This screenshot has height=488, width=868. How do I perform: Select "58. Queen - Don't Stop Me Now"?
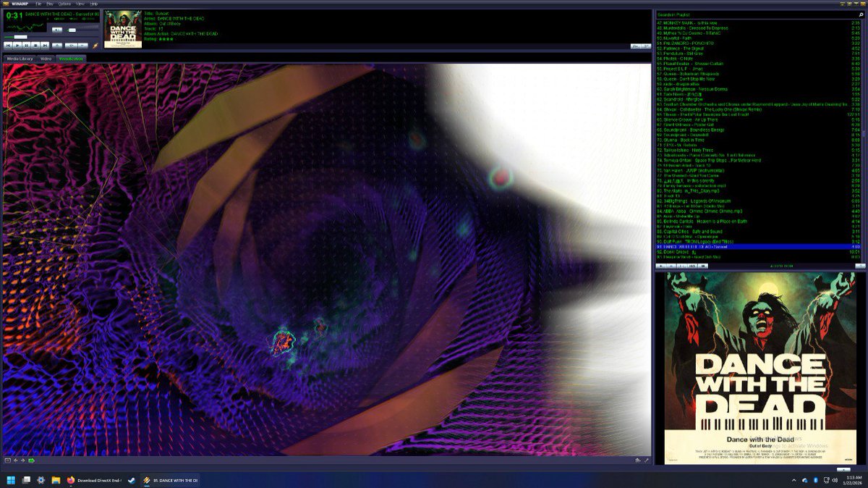tap(757, 78)
